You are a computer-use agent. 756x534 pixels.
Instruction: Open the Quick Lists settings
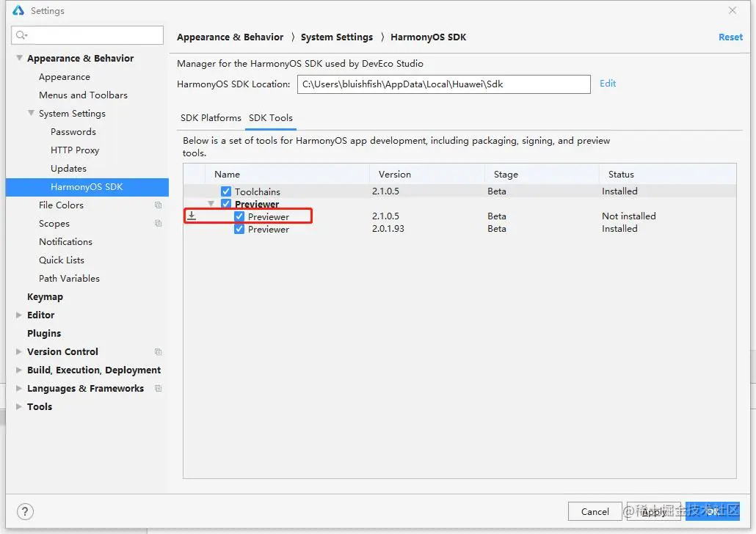[62, 260]
